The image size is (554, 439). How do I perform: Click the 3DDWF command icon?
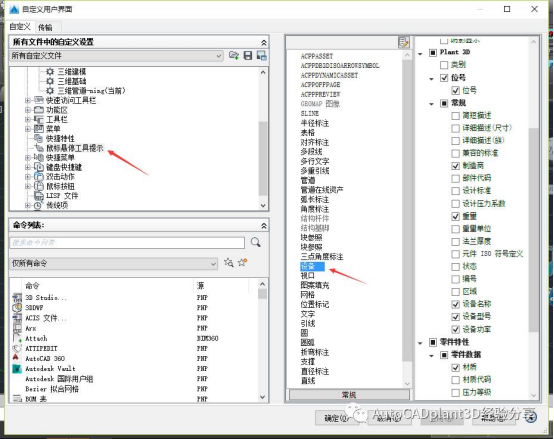click(17, 308)
